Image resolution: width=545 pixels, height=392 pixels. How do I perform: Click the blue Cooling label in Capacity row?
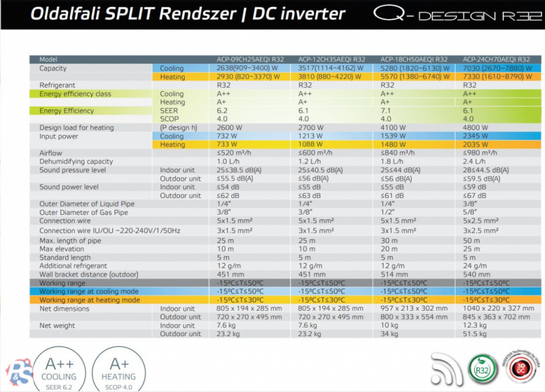[x=172, y=69]
